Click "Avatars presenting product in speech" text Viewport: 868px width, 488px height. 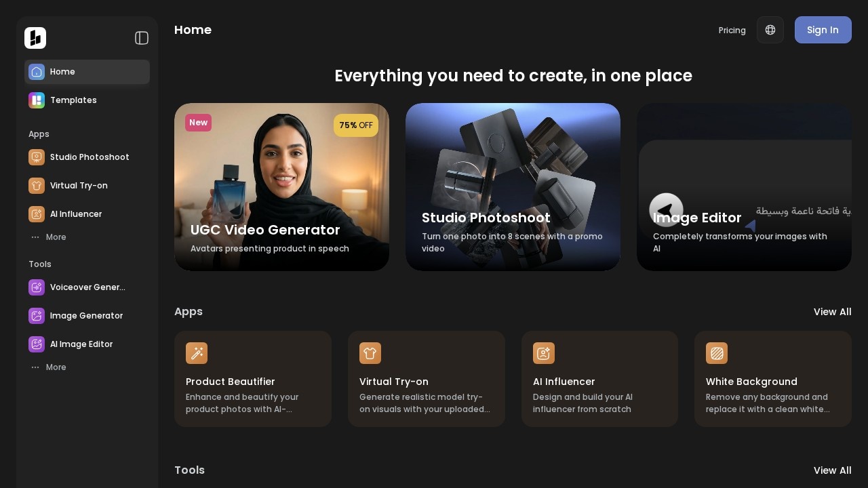pyautogui.click(x=270, y=249)
